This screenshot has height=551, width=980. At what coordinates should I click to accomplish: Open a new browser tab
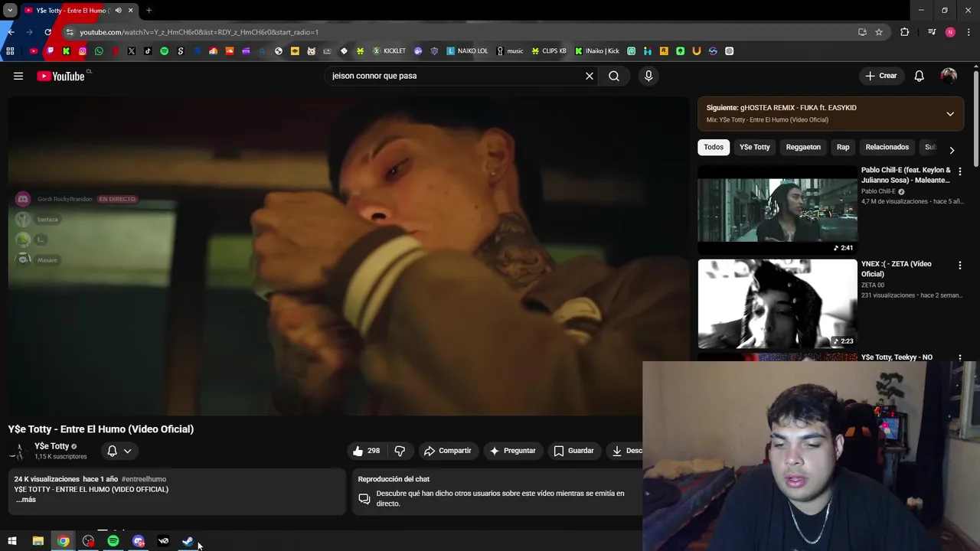pyautogui.click(x=149, y=11)
